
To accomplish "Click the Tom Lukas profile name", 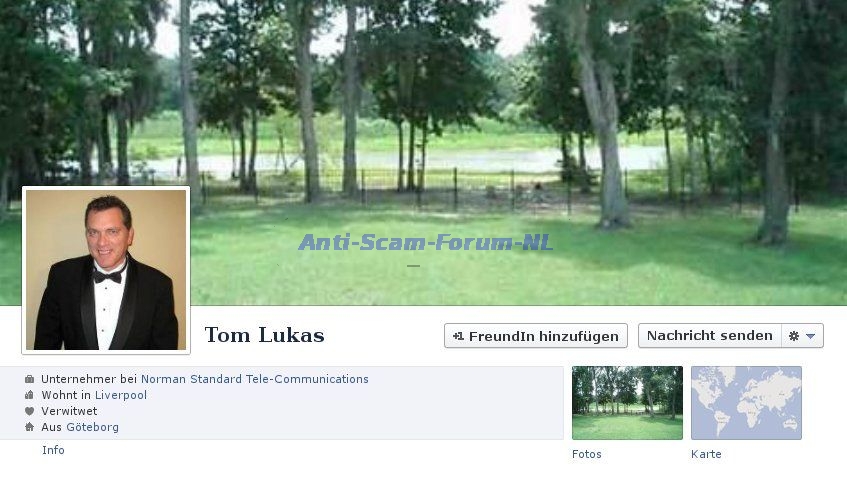I will 265,335.
